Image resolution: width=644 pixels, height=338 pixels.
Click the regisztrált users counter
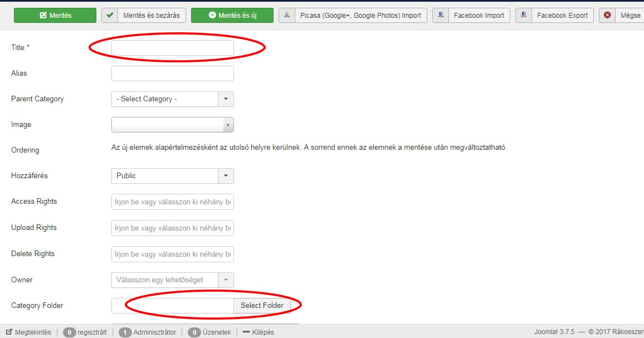(85, 332)
